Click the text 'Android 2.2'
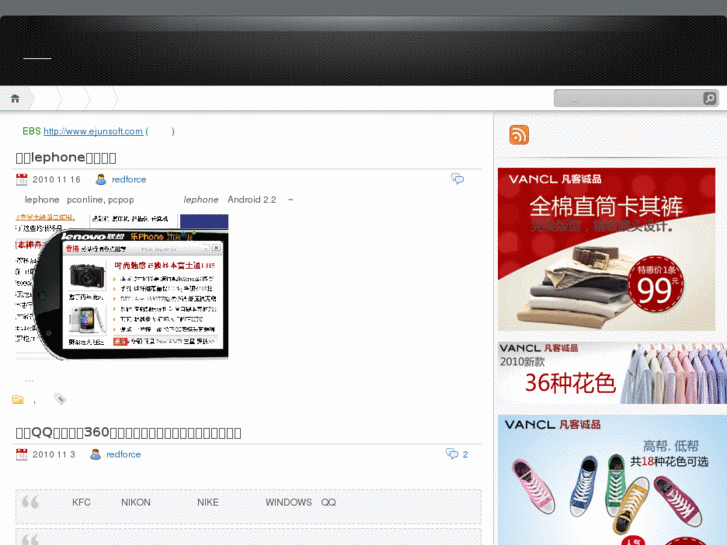Image resolution: width=727 pixels, height=545 pixels. pos(252,200)
